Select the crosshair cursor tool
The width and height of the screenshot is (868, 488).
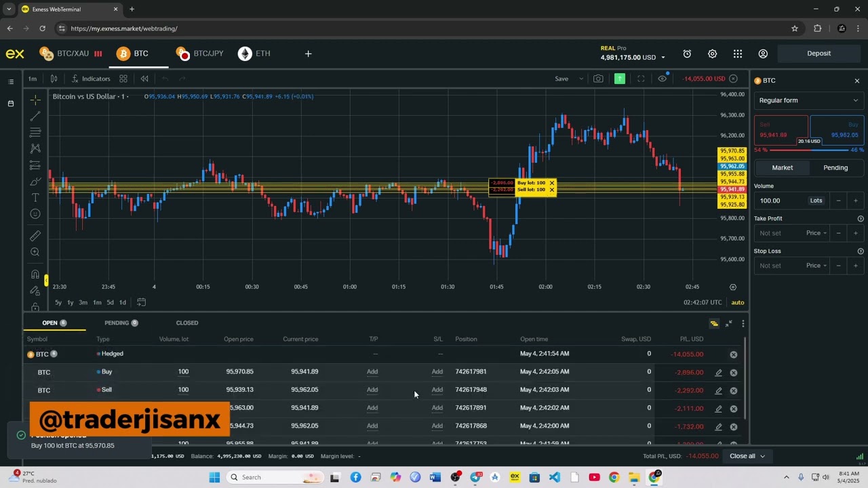click(x=35, y=100)
